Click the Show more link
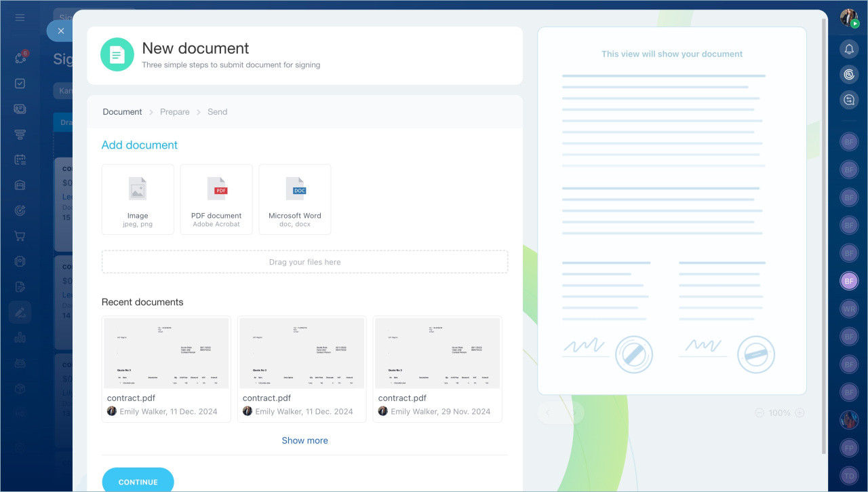 coord(304,440)
